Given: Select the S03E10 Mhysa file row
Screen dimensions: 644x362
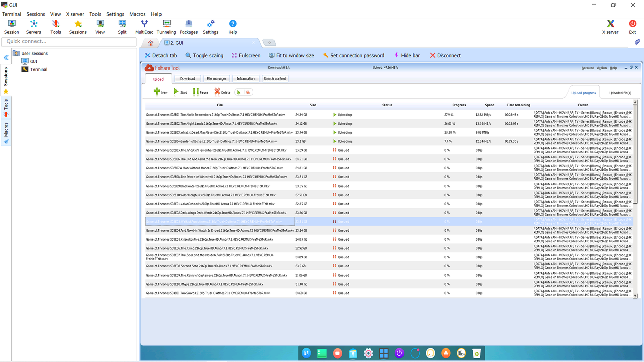Looking at the screenshot, I should tap(389, 284).
